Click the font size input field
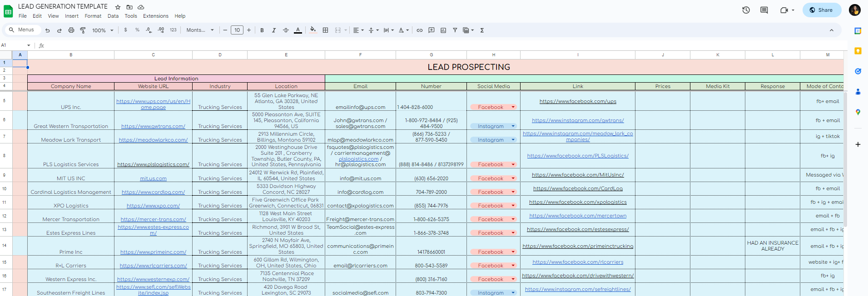Image resolution: width=868 pixels, height=296 pixels. tap(237, 30)
